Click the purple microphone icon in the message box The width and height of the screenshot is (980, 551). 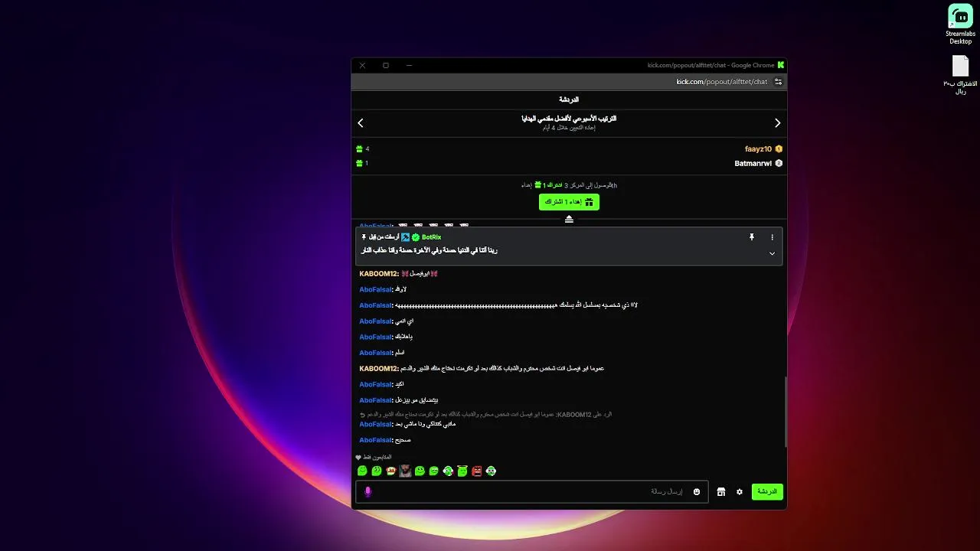[367, 491]
